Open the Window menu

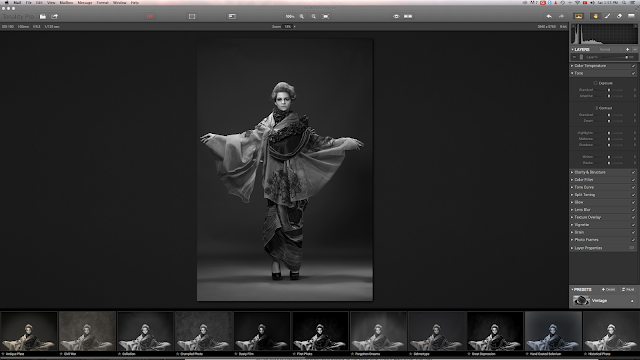click(120, 2)
